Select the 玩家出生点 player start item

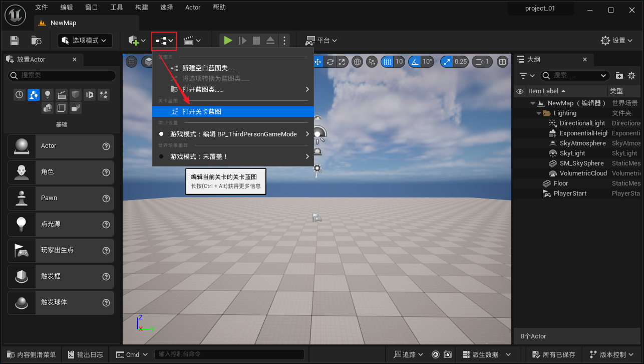tap(61, 250)
